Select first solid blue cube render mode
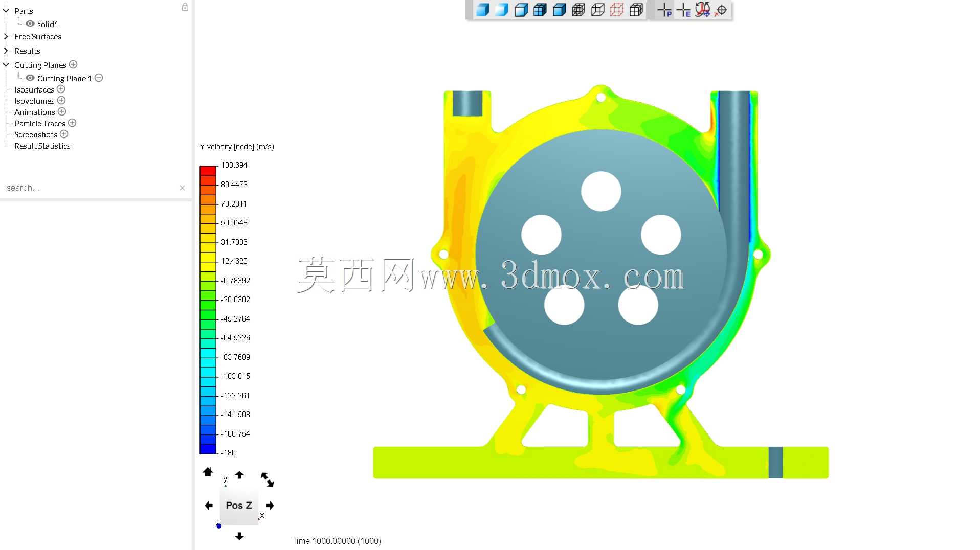 click(x=482, y=10)
